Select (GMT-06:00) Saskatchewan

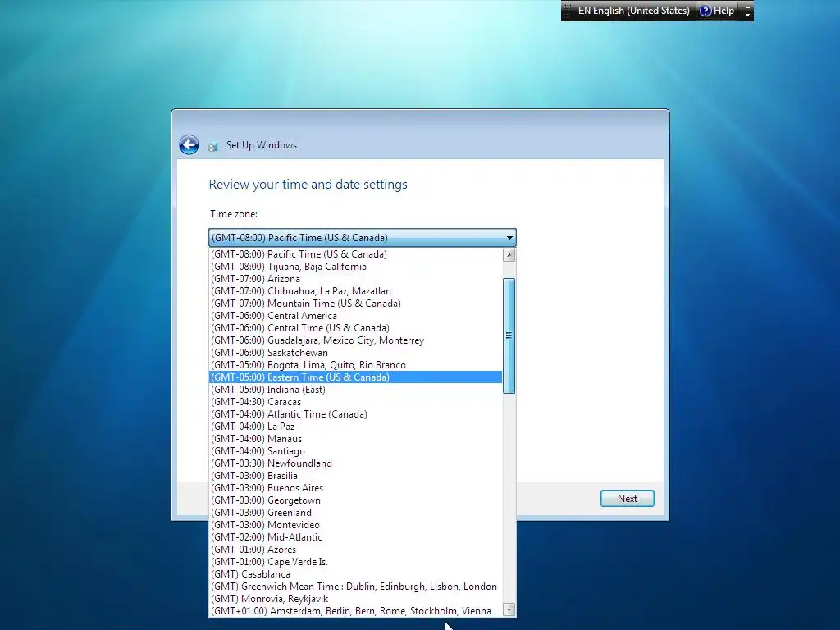355,353
